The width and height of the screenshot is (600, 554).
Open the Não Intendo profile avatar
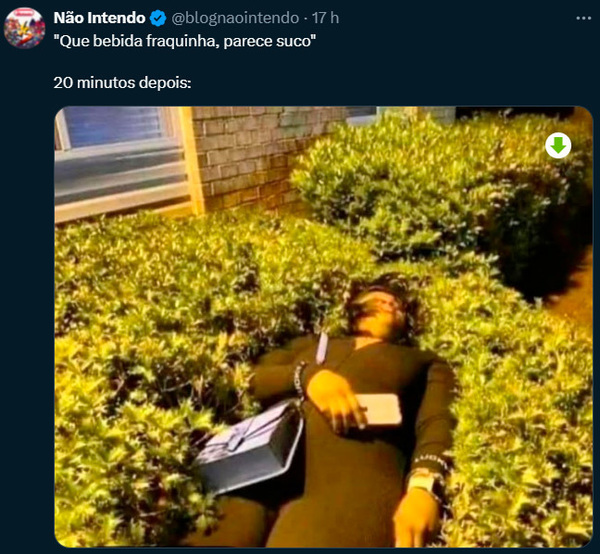click(24, 28)
